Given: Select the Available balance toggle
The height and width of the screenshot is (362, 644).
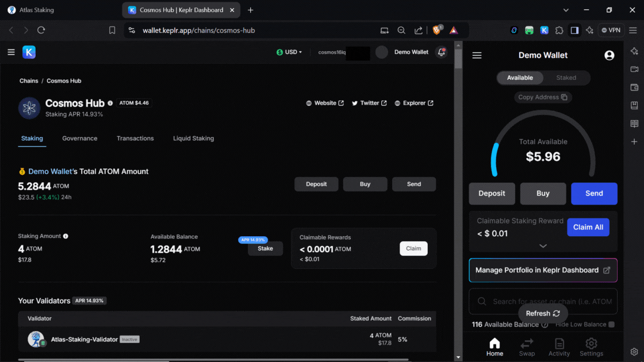Looking at the screenshot, I should pos(520,78).
